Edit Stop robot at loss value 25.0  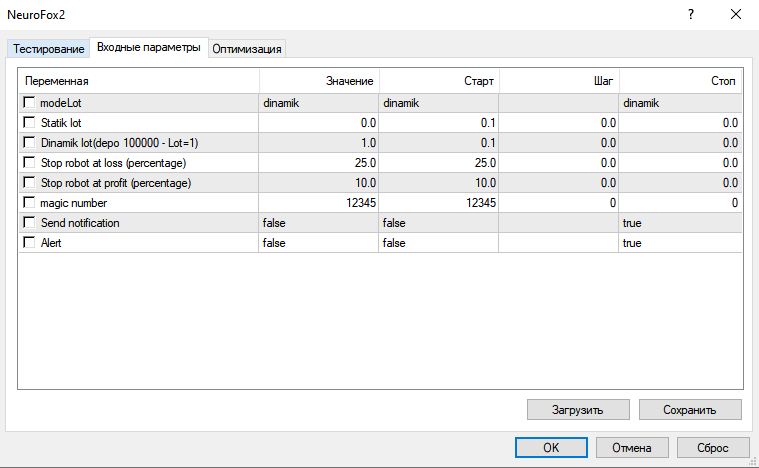(x=319, y=163)
